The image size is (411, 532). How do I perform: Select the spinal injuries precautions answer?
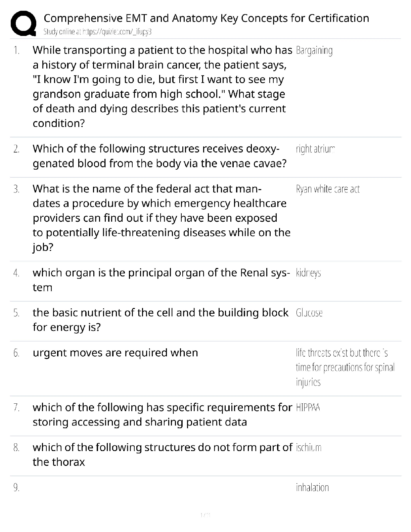point(345,367)
